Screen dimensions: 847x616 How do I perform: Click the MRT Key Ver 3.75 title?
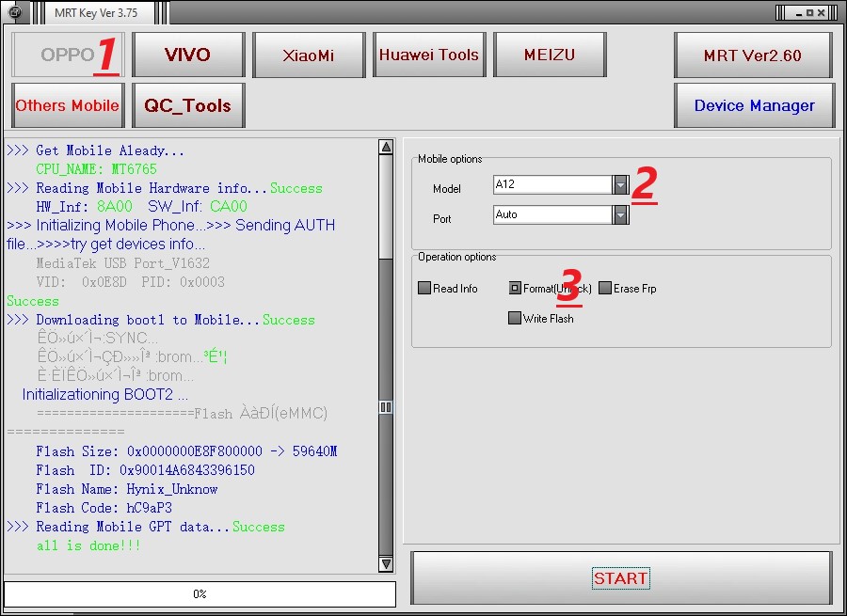point(96,13)
